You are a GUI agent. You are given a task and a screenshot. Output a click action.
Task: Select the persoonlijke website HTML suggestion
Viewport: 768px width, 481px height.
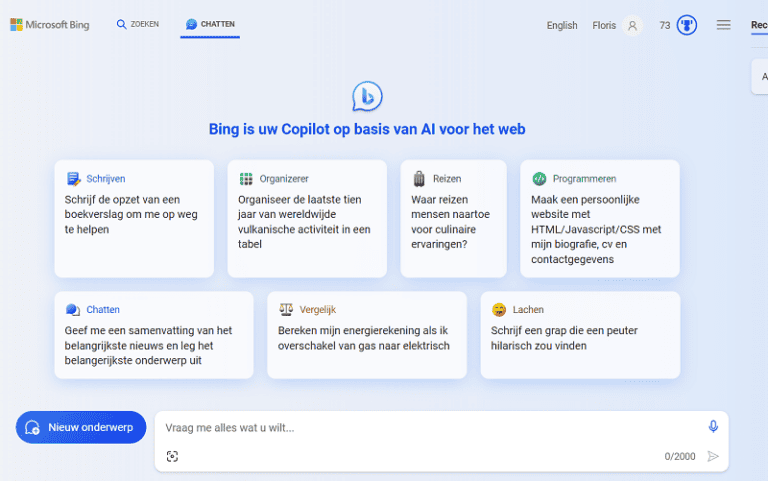pyautogui.click(x=600, y=218)
